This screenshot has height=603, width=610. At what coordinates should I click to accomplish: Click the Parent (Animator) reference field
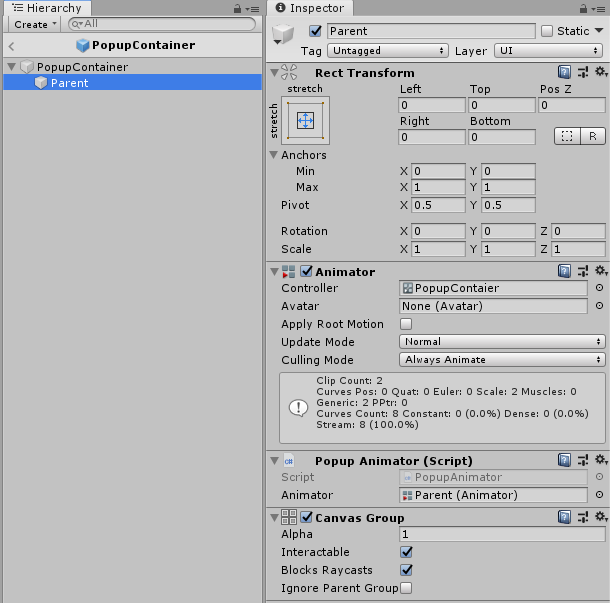tap(493, 495)
